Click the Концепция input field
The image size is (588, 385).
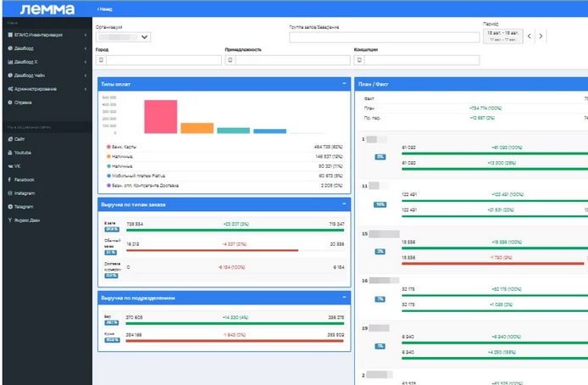click(422, 60)
